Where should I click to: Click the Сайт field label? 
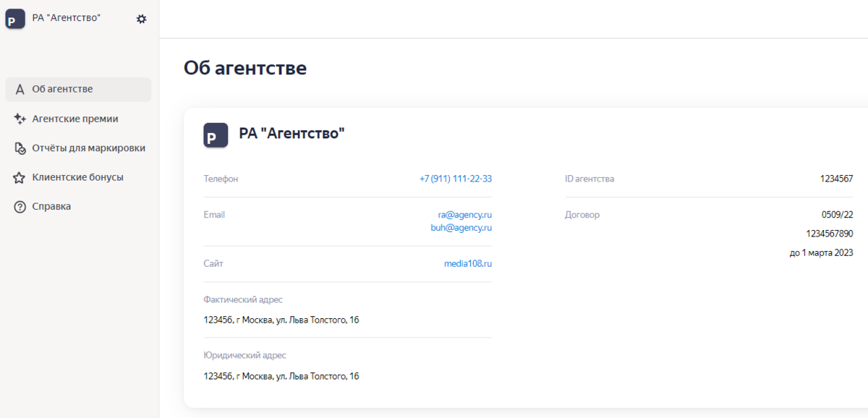(x=213, y=264)
